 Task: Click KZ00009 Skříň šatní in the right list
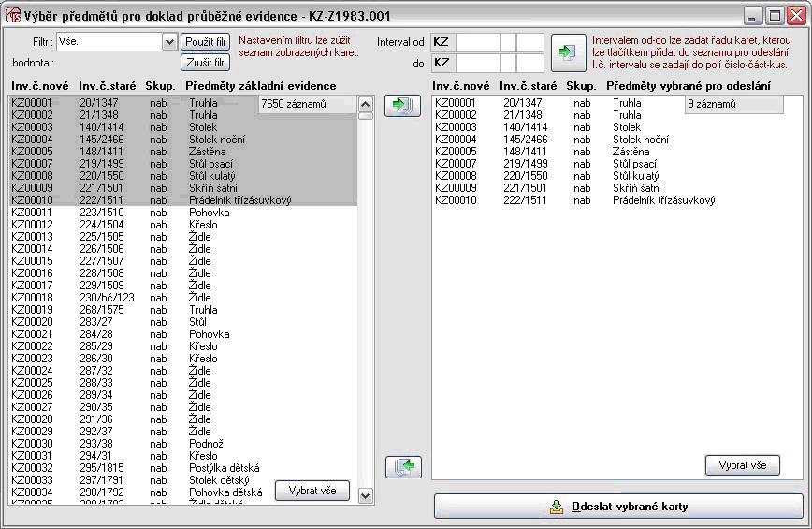click(616, 188)
